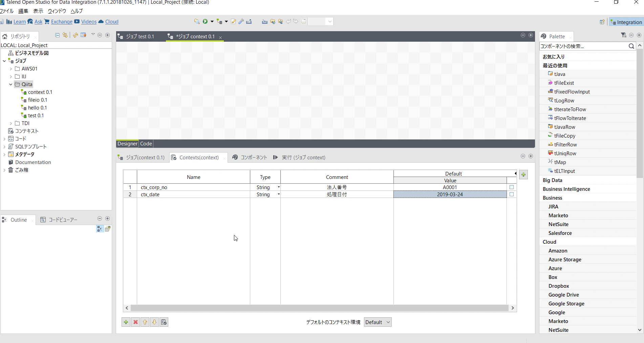Check the prompt checkbox for ctx_date
Screen dimensions: 644x343
(512, 194)
